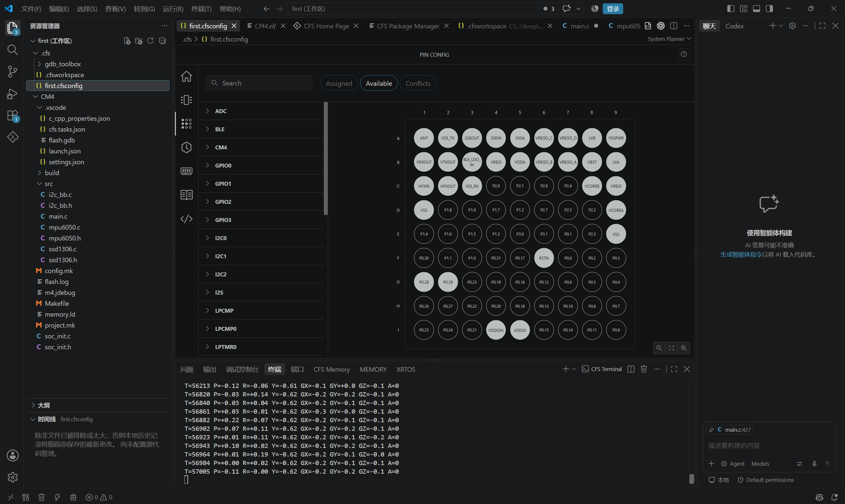Kill the terminal with trash icon

[644, 369]
